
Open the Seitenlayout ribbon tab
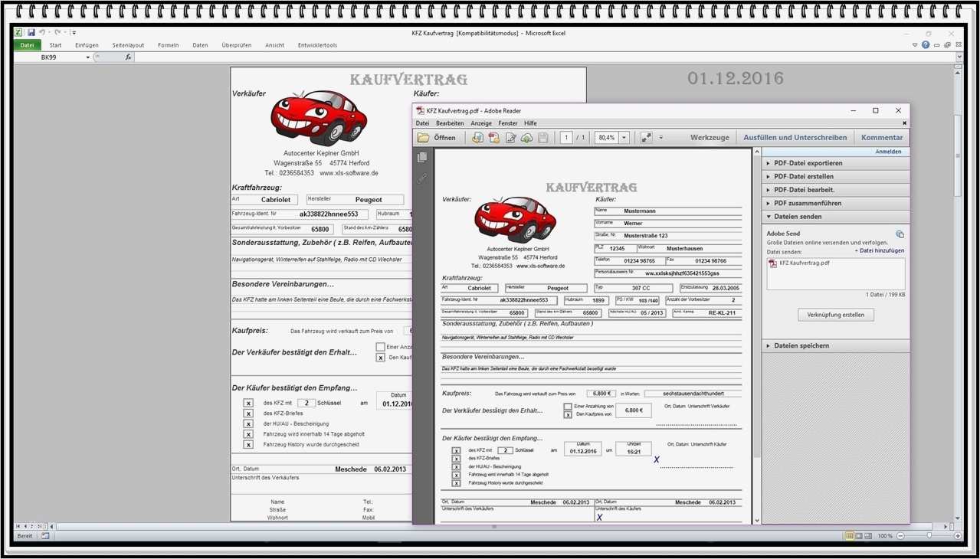(x=128, y=45)
